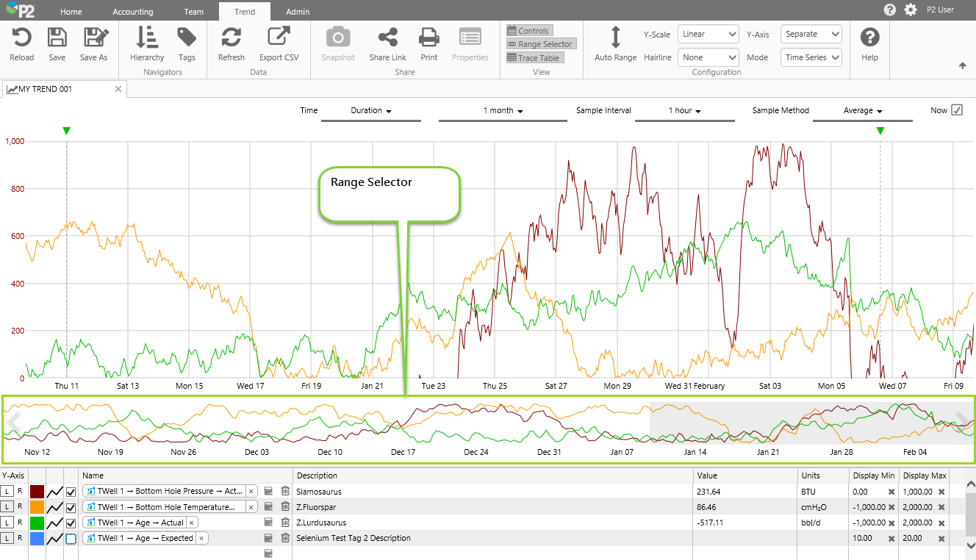Apply Auto Range to the chart
The height and width of the screenshot is (560, 976).
(615, 38)
